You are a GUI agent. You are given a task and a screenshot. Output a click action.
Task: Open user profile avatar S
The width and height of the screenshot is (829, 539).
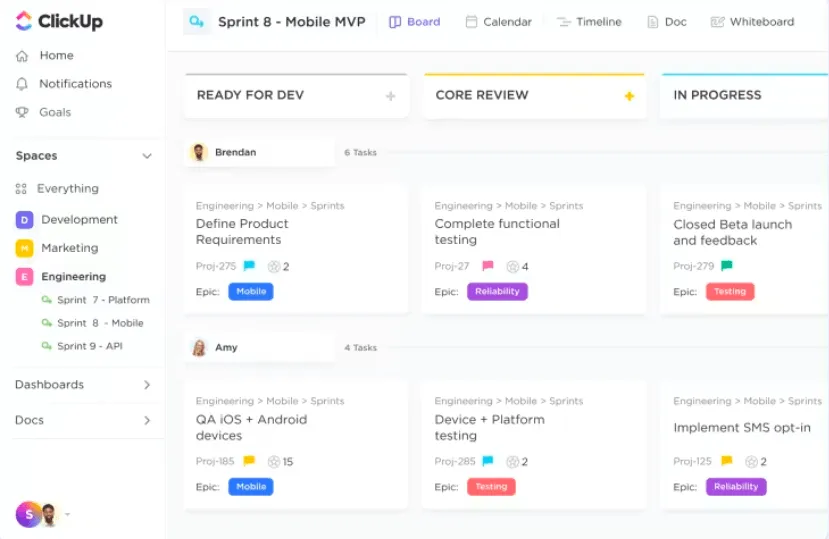[29, 514]
